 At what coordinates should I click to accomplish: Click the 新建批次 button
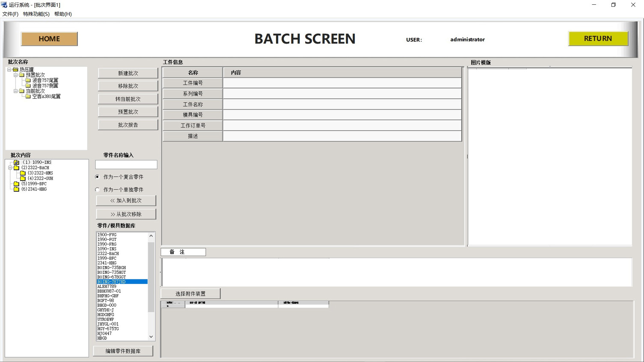[128, 73]
